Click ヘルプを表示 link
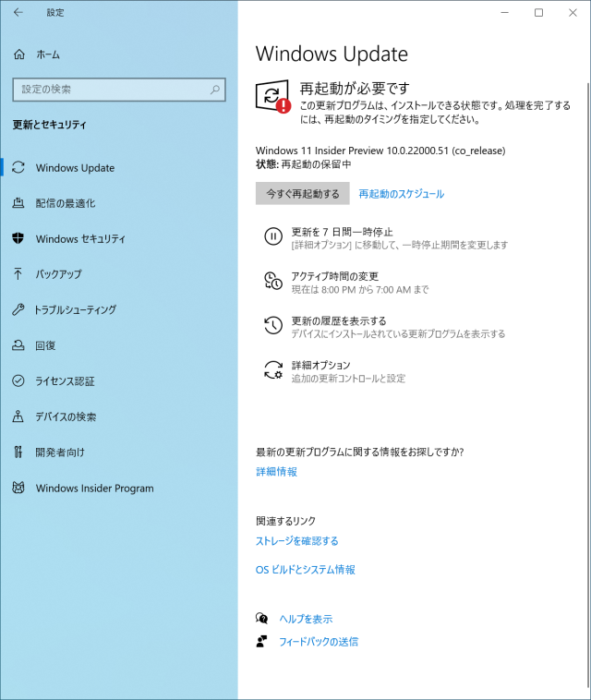 pos(306,619)
